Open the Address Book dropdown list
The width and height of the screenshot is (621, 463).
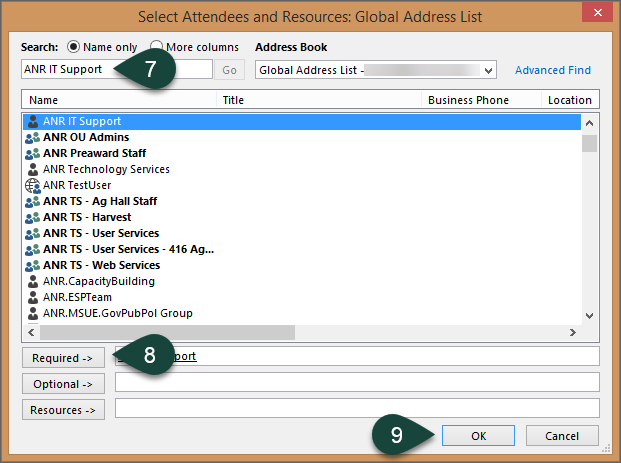[x=488, y=70]
